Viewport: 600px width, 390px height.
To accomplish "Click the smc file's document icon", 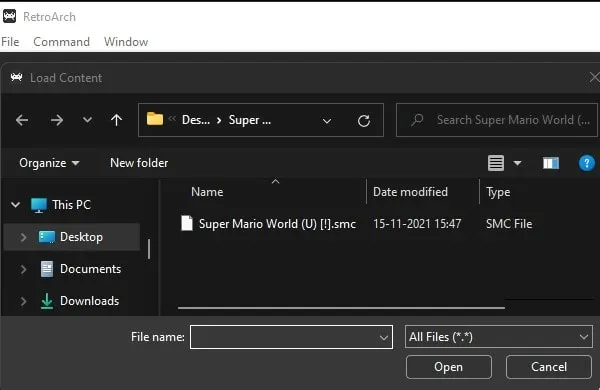I will pyautogui.click(x=187, y=223).
